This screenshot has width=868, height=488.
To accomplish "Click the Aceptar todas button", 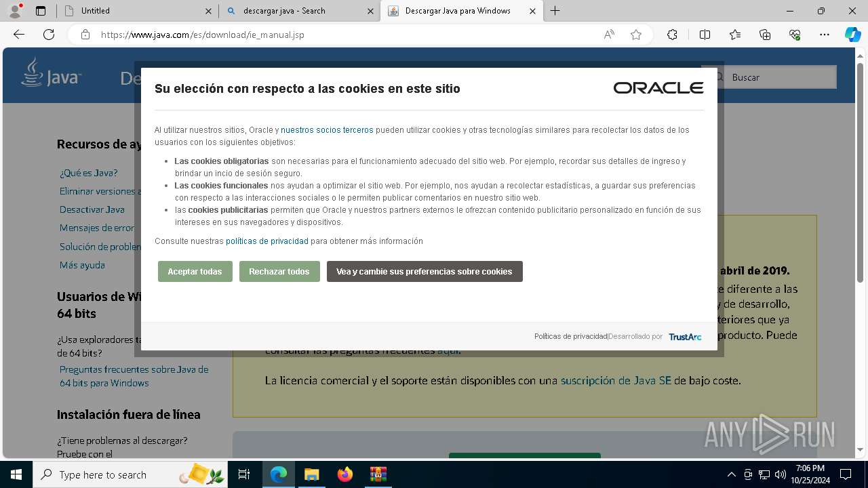I will click(x=195, y=271).
